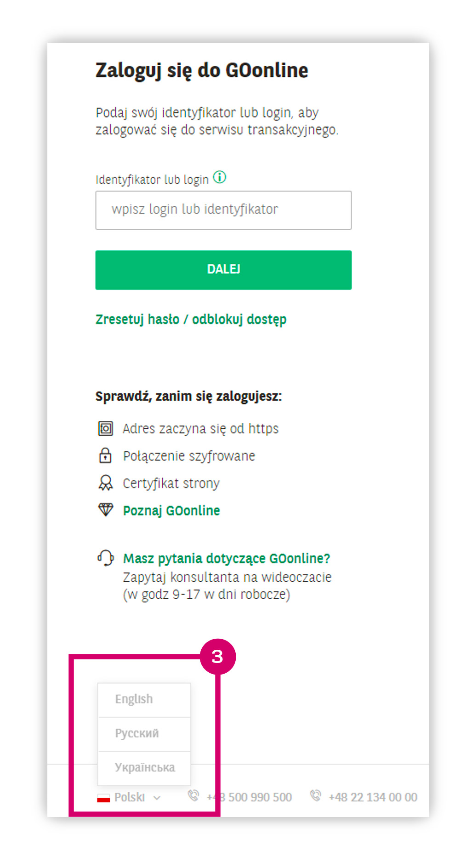
Task: Click the phone icon beside +48 500 990 500
Action: (193, 795)
